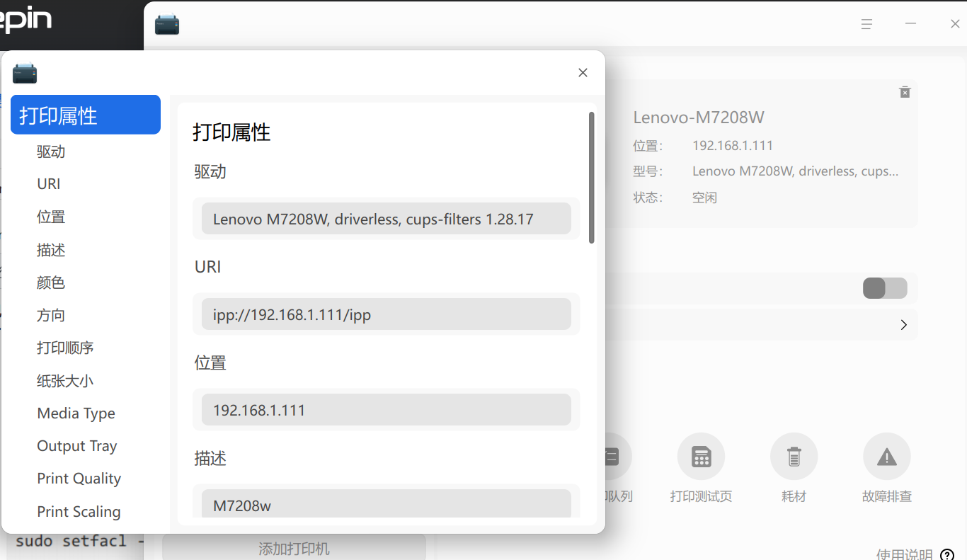Close the print properties dialog

(x=583, y=73)
